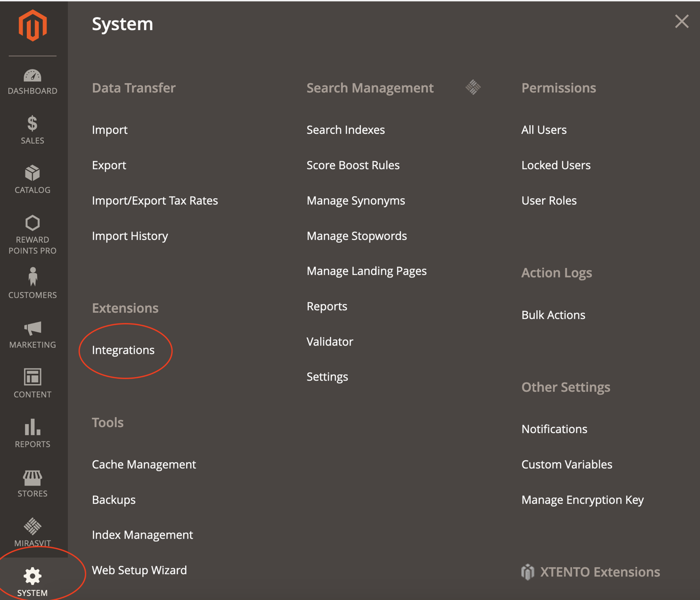Open the Reports bar chart icon
This screenshot has width=700, height=600.
click(32, 427)
